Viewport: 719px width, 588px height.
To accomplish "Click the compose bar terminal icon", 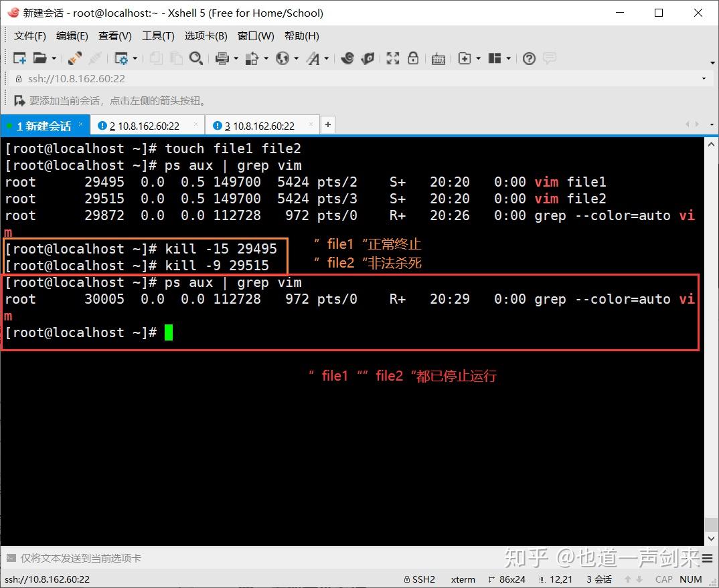I will click(11, 558).
